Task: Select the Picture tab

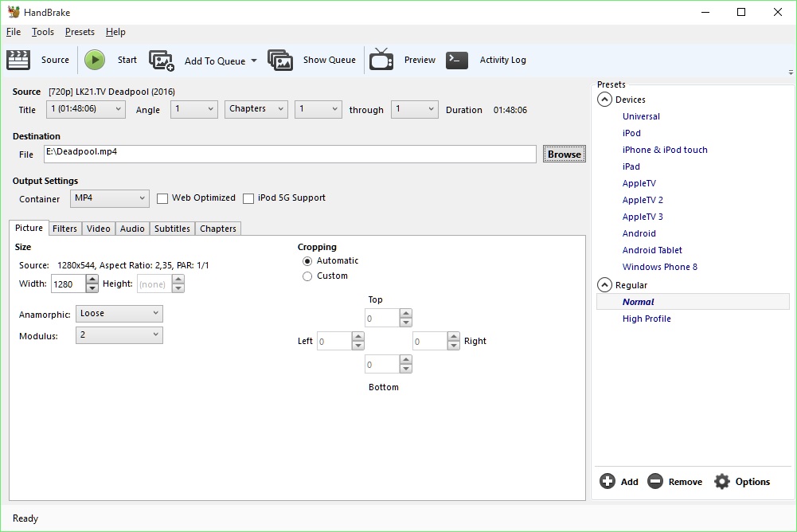Action: pyautogui.click(x=29, y=228)
